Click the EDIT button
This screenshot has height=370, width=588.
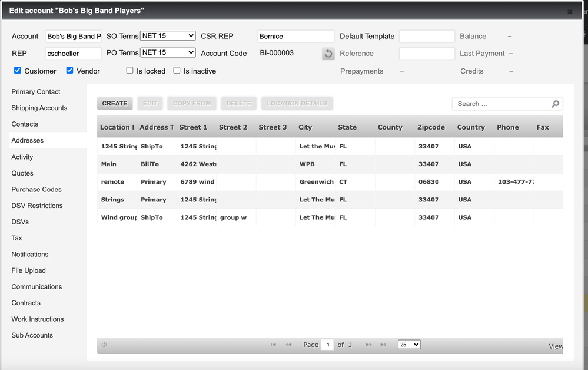click(x=150, y=104)
